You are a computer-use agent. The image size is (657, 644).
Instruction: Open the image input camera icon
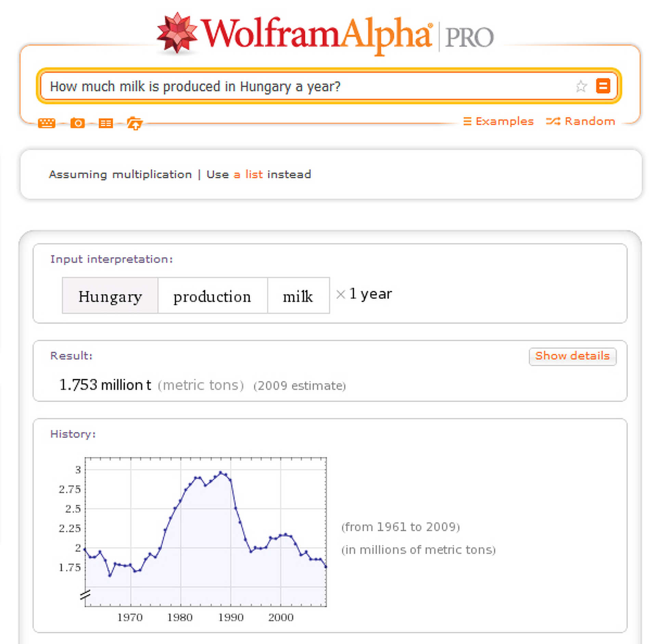coord(77,123)
